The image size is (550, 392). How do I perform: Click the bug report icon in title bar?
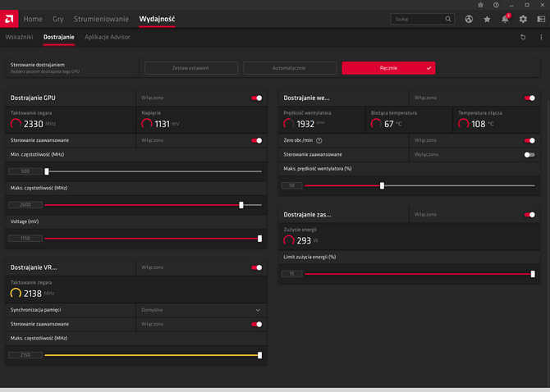480,5
